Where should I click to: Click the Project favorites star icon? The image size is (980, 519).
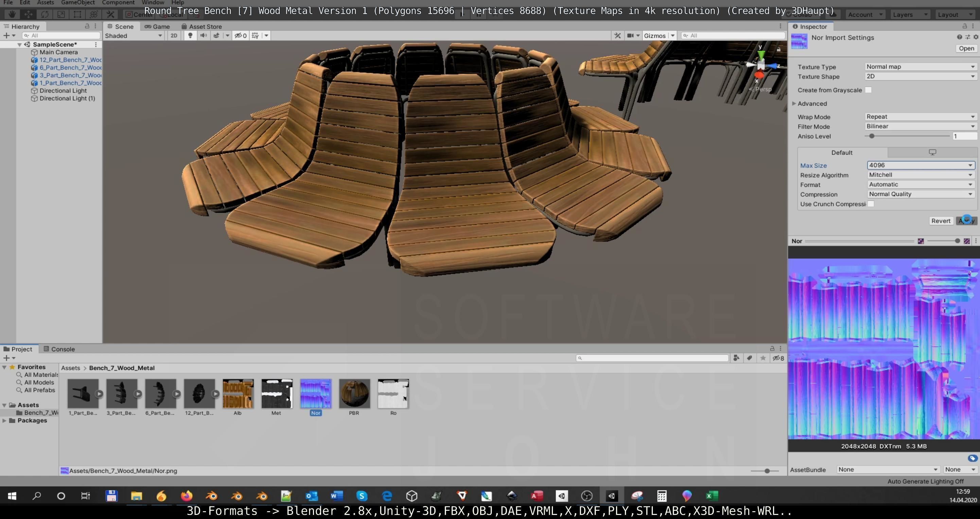click(763, 358)
